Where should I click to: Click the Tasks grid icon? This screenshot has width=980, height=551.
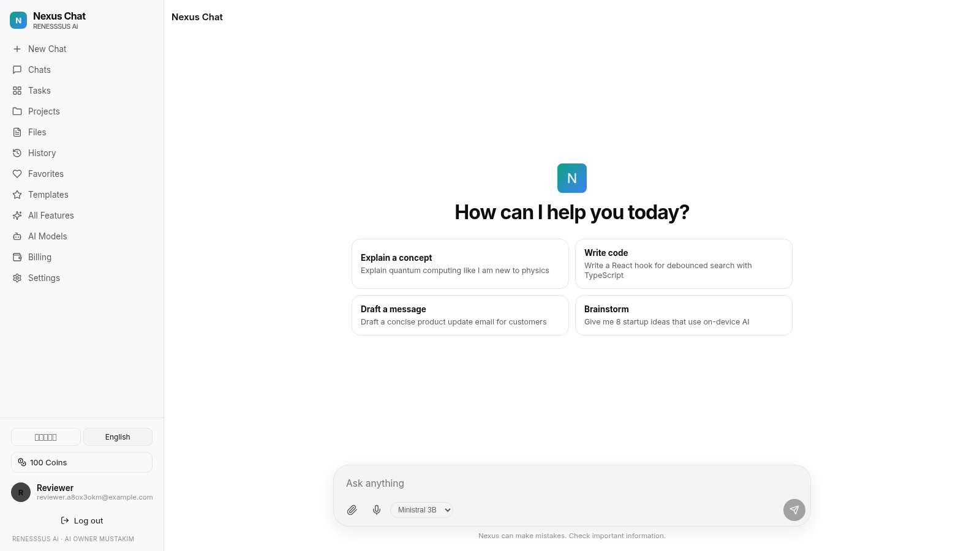point(17,91)
